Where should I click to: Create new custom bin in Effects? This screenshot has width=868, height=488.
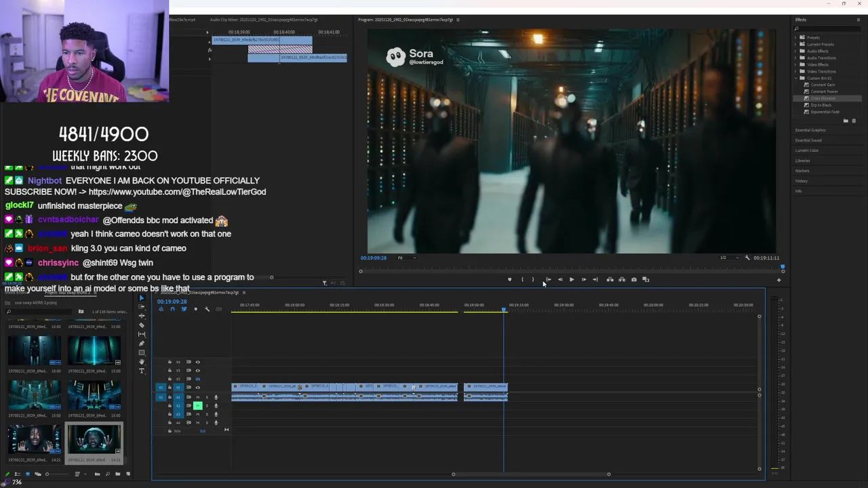[x=846, y=121]
